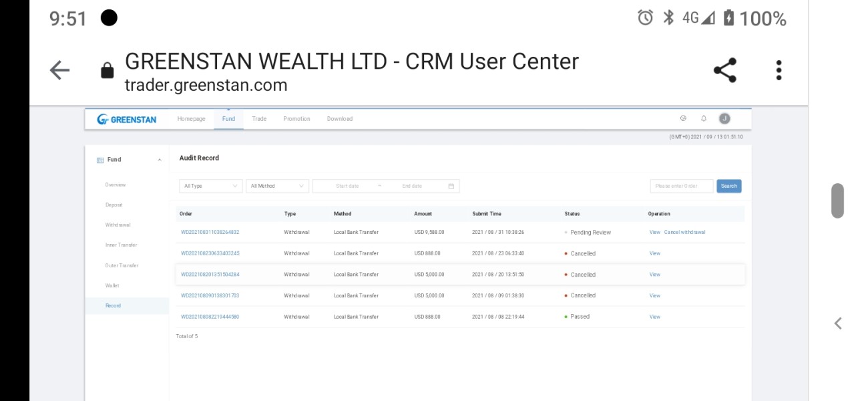This screenshot has width=868, height=401.
Task: Switch to the Homepage tab
Action: click(x=191, y=119)
